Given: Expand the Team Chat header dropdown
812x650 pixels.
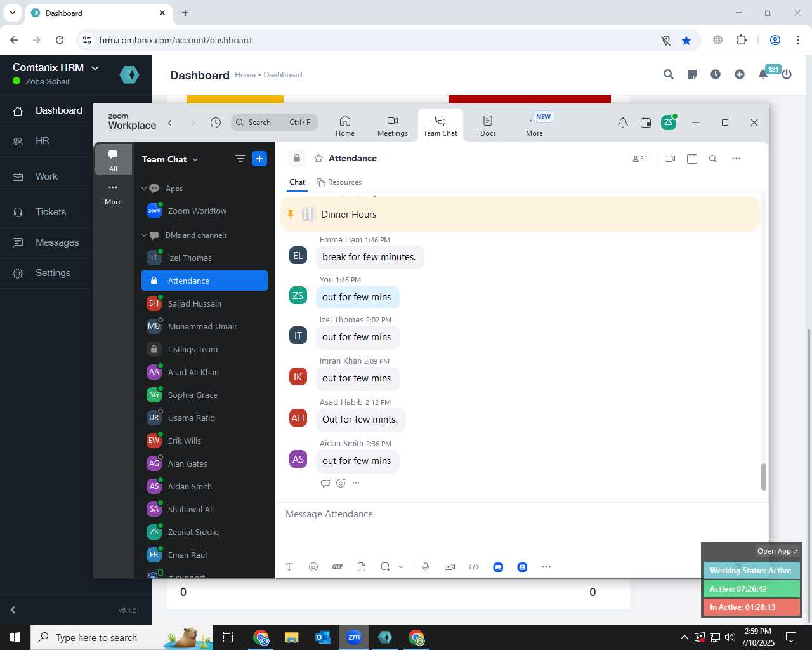Looking at the screenshot, I should click(x=195, y=159).
